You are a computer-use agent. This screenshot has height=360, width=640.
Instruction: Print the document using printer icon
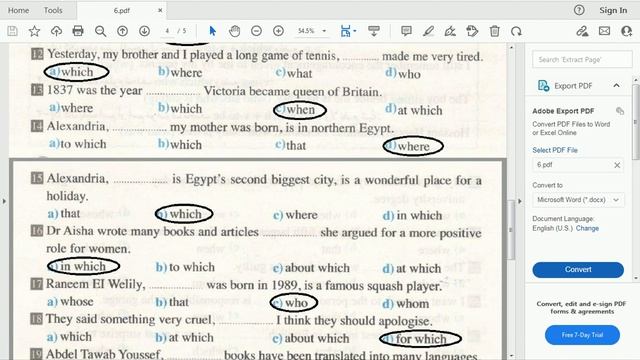click(x=78, y=31)
